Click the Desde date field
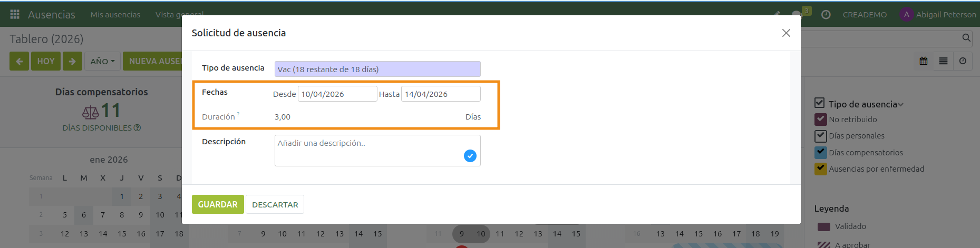 [x=337, y=94]
